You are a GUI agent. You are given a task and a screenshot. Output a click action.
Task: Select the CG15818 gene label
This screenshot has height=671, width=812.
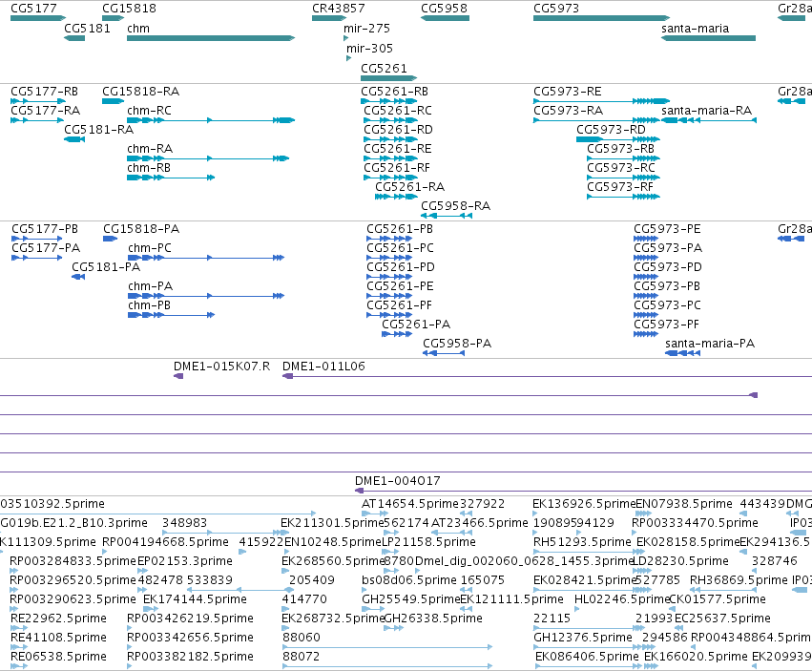pos(129,9)
